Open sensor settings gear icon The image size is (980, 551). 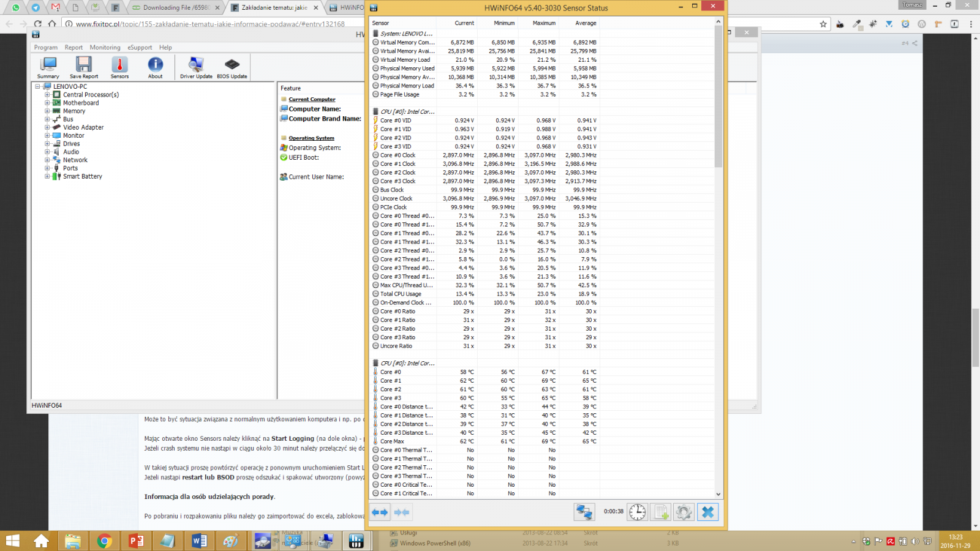coord(684,512)
